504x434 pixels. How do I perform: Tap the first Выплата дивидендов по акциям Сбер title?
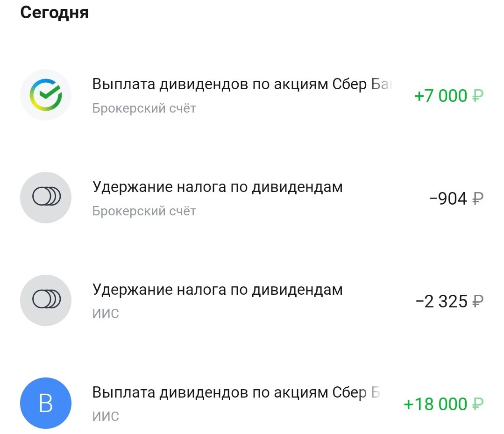coord(242,84)
